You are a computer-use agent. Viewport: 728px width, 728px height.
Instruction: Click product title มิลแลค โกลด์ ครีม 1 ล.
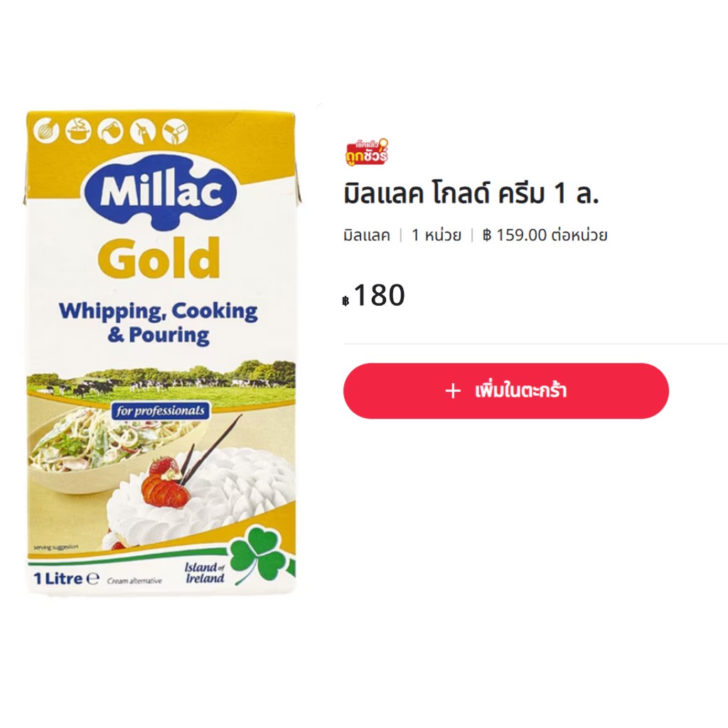471,194
